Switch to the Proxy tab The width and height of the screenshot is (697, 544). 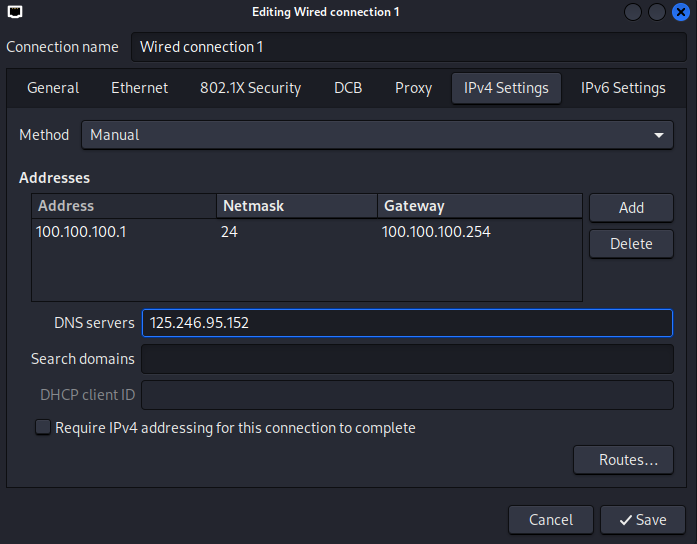pyautogui.click(x=413, y=88)
